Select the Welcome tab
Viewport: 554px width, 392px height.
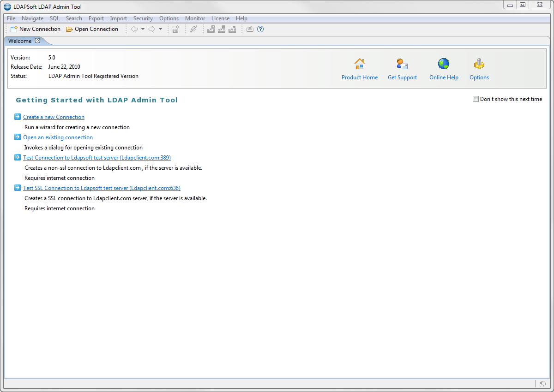(20, 41)
